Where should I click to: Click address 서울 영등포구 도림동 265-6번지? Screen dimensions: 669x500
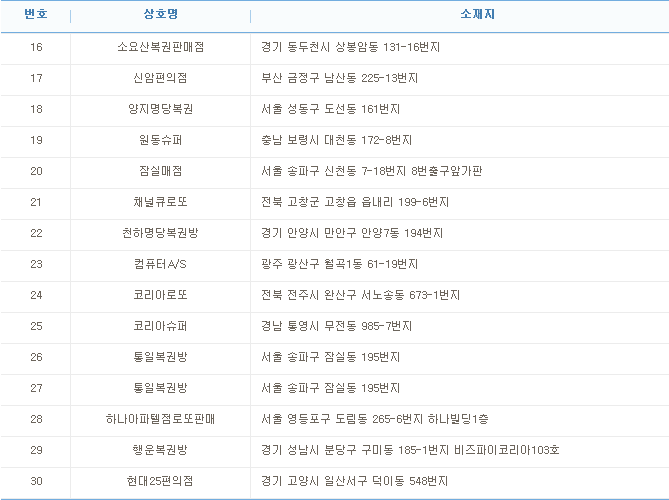pyautogui.click(x=342, y=419)
